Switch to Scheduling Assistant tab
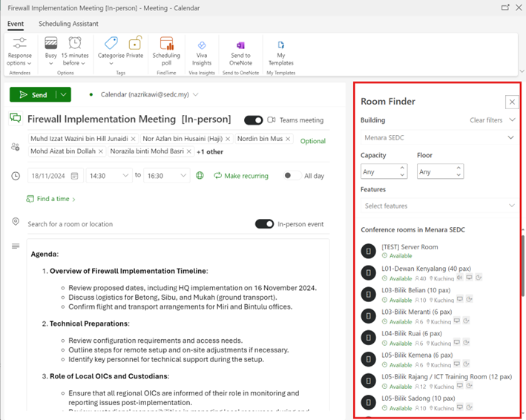 [x=68, y=24]
